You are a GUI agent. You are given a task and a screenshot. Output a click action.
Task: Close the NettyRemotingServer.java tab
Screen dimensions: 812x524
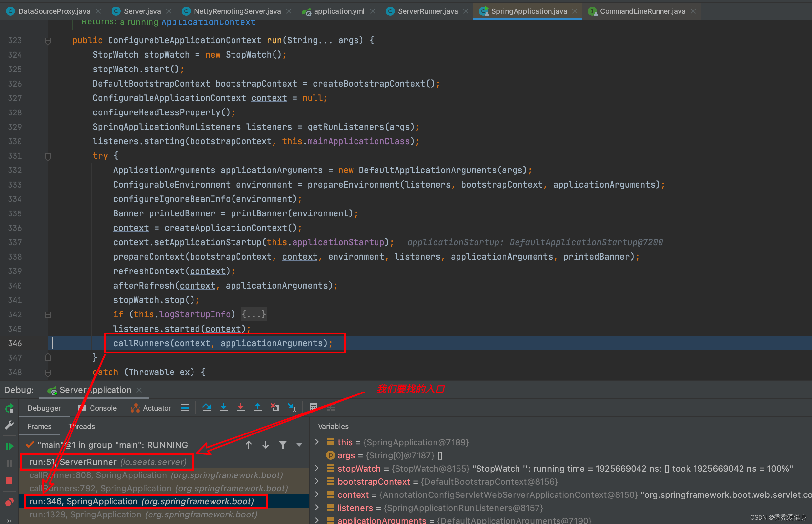(289, 11)
